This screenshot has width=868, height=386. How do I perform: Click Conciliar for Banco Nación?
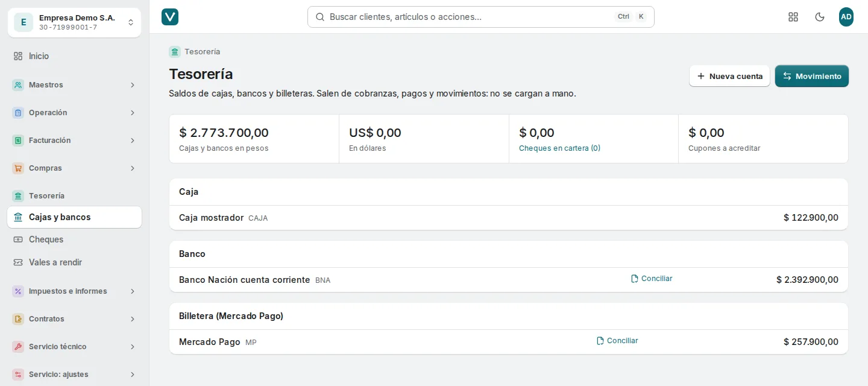[651, 279]
